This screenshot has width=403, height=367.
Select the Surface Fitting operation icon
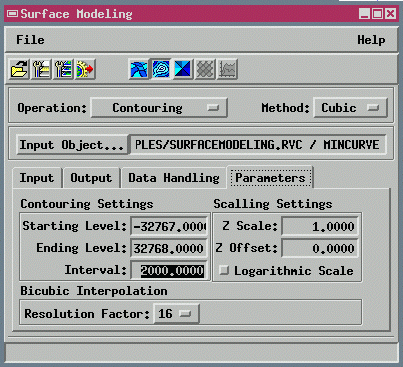[139, 69]
